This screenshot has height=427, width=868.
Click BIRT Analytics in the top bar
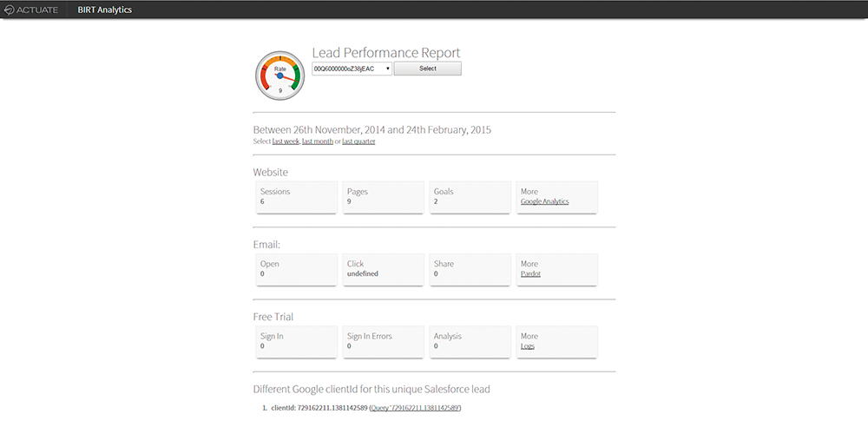coord(105,10)
